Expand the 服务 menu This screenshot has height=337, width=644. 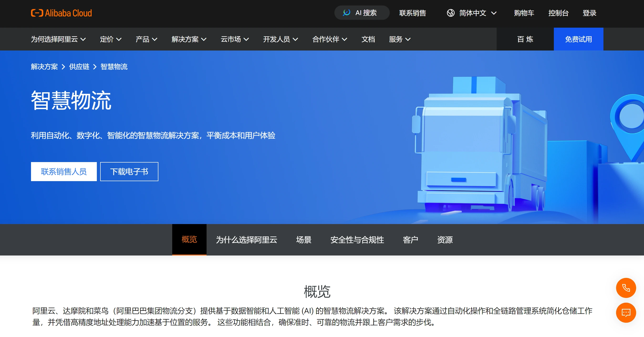pos(400,39)
